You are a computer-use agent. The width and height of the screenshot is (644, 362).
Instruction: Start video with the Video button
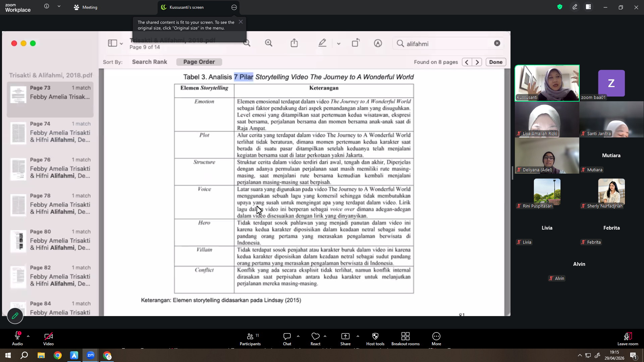tap(48, 339)
